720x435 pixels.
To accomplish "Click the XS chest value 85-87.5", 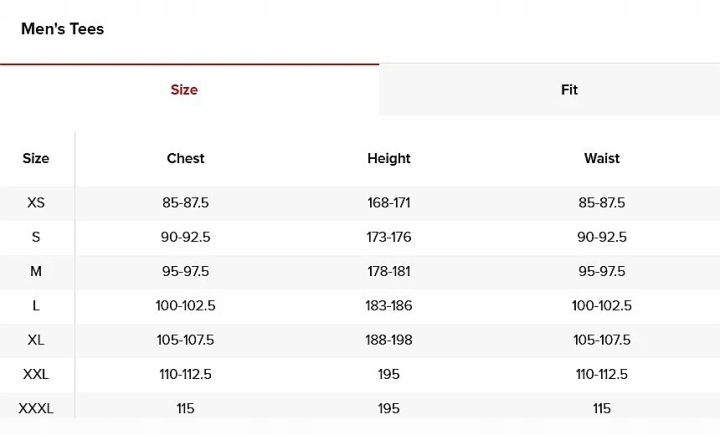I will pyautogui.click(x=185, y=203).
